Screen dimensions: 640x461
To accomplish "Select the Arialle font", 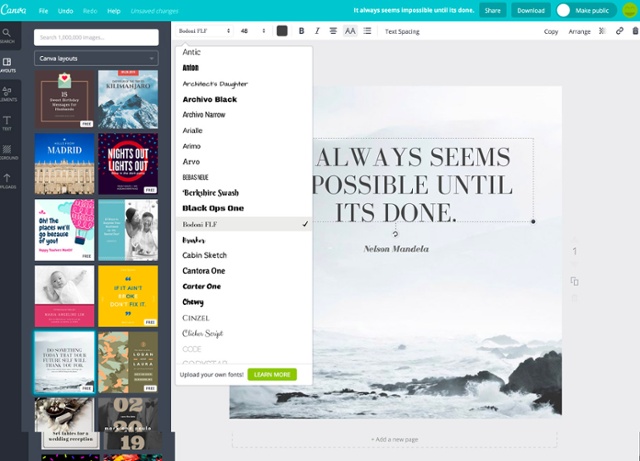I will pos(244,130).
